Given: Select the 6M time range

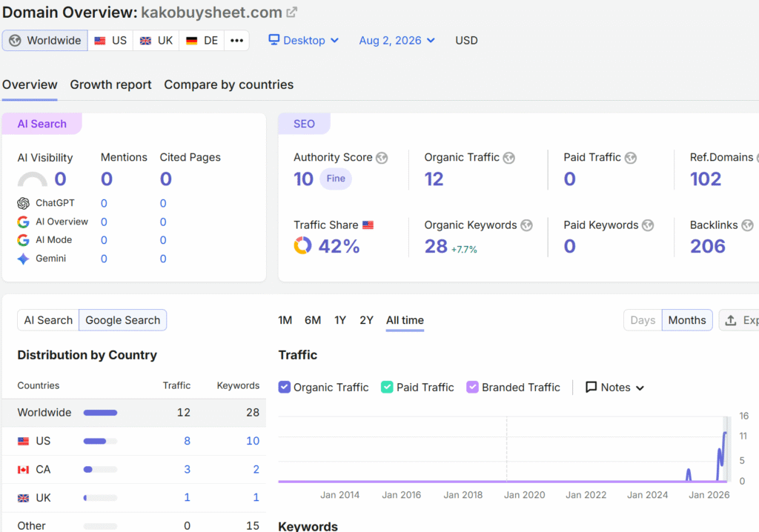Looking at the screenshot, I should click(x=313, y=320).
